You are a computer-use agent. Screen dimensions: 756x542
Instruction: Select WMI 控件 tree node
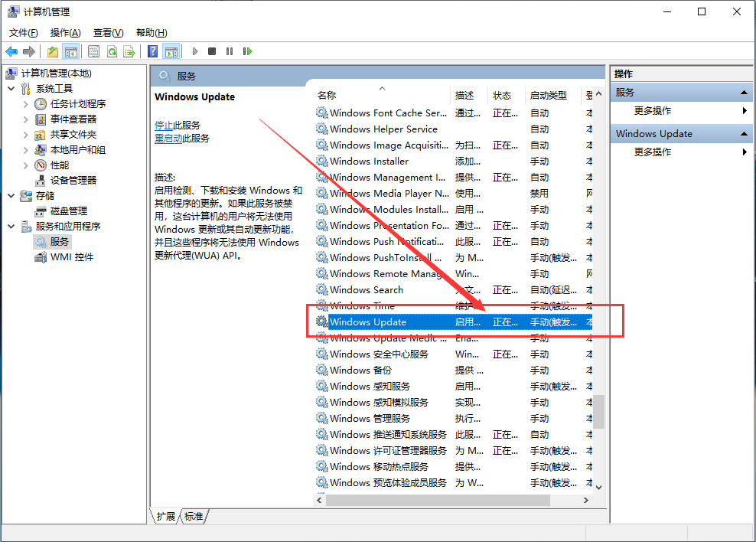(72, 257)
